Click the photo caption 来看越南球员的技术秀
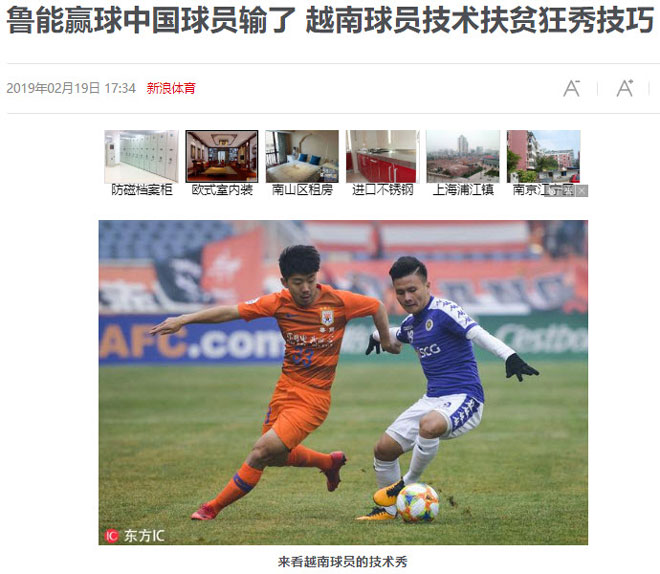Viewport: 660px width, 574px height. click(343, 561)
